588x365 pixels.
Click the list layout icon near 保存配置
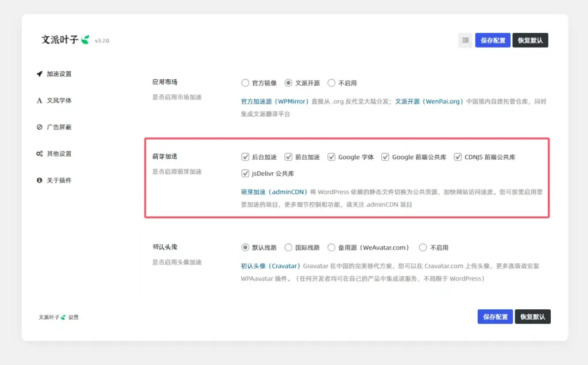point(465,40)
